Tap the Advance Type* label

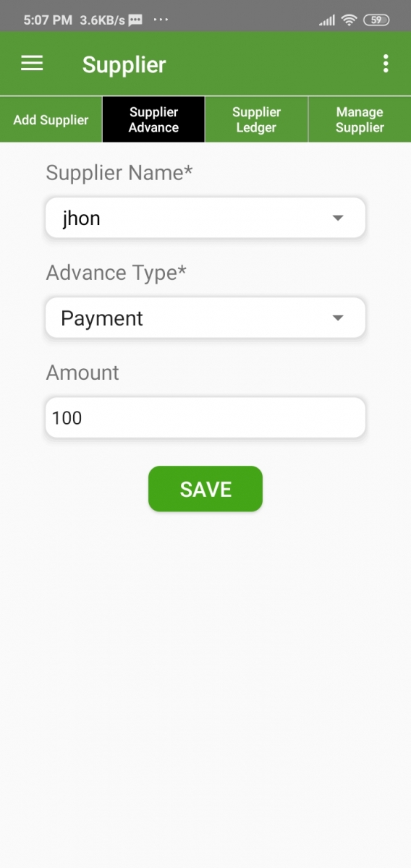[x=116, y=273]
